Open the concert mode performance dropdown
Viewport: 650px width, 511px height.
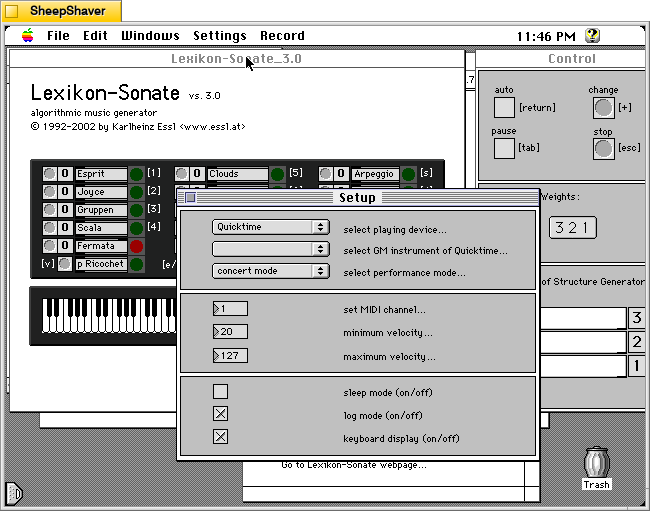point(271,271)
